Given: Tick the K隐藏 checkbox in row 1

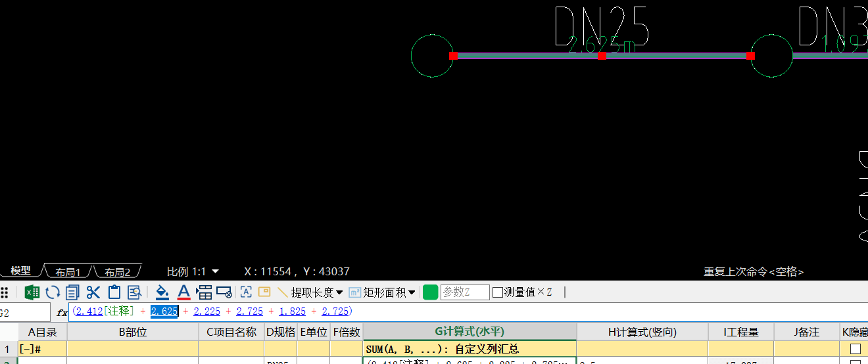Looking at the screenshot, I should click(856, 349).
